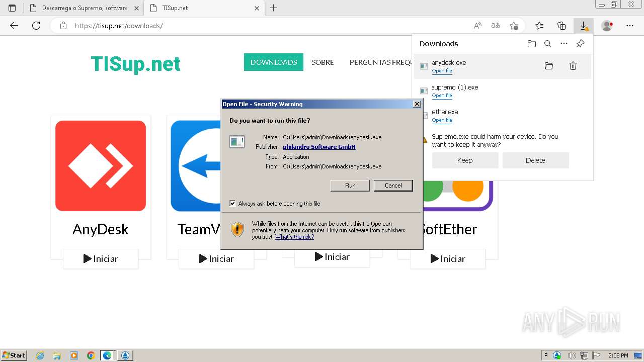The height and width of the screenshot is (362, 644).
Task: Click the volume tray icon
Action: click(572, 355)
